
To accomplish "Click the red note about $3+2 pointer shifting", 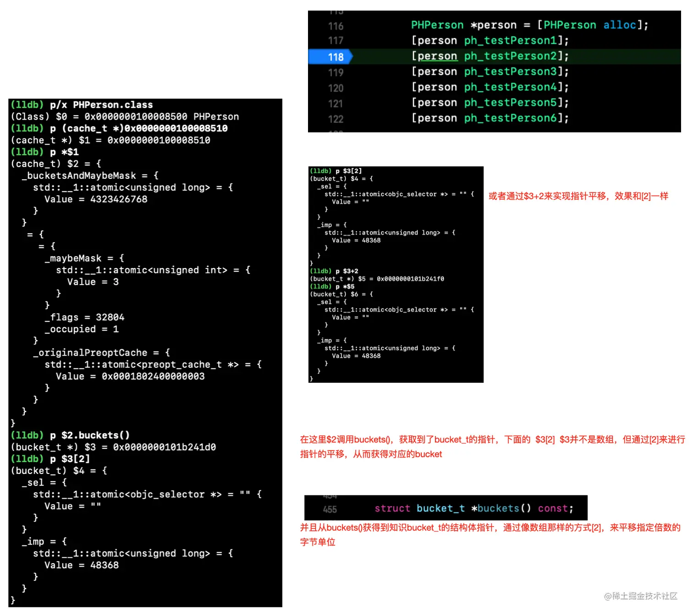I will pos(578,196).
